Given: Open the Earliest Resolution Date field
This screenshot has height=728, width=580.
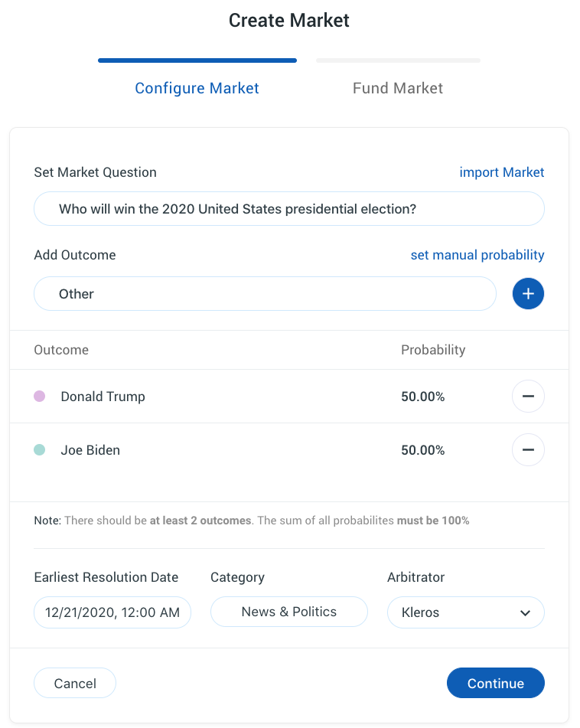Looking at the screenshot, I should tap(112, 612).
